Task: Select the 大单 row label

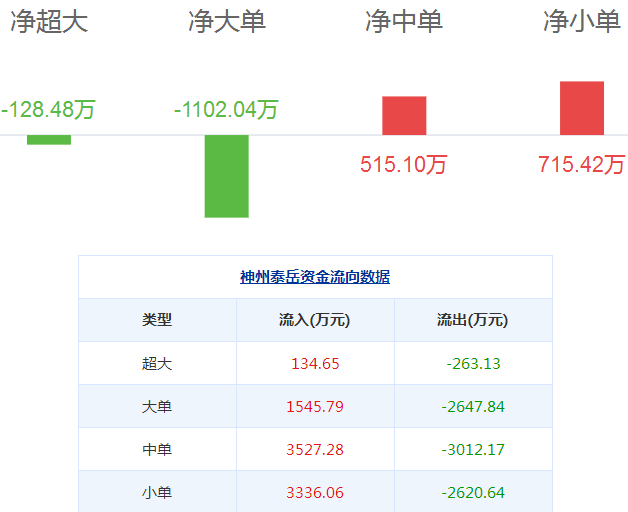Action: click(157, 407)
